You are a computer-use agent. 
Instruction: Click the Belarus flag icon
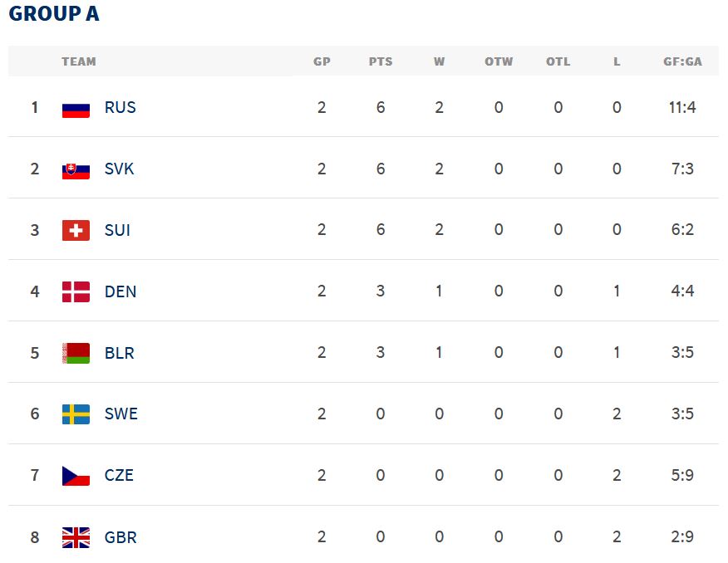tap(76, 354)
